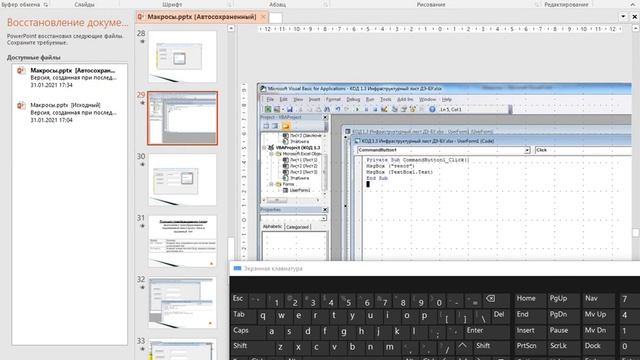Switch to the Макросы.pptx [Автосохраненный] document tab
This screenshot has width=640, height=360.
coord(201,17)
